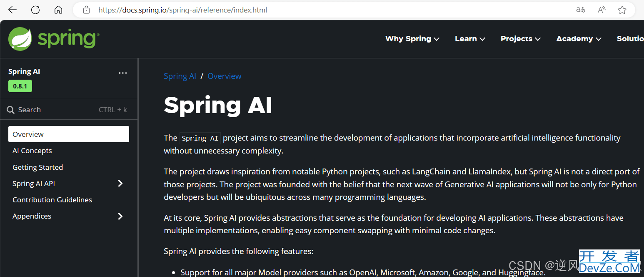Reload the page with refresh icon
This screenshot has width=644, height=277.
click(x=35, y=10)
